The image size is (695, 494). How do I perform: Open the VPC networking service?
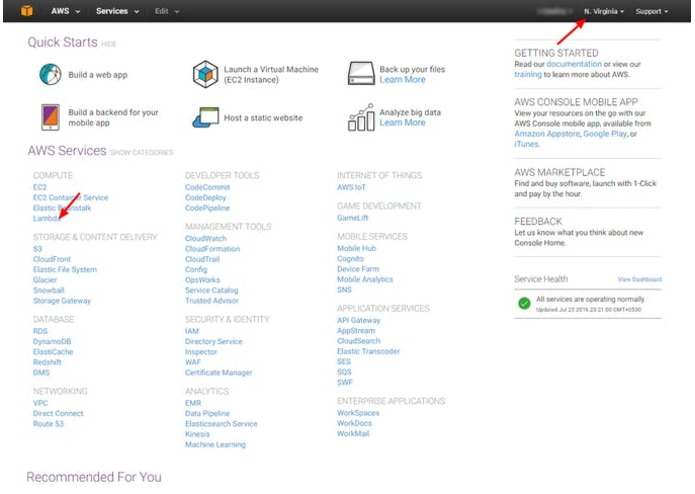click(40, 403)
